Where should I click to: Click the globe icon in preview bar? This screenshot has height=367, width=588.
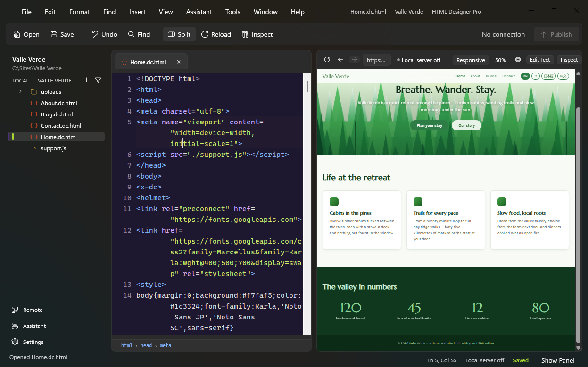coord(518,60)
